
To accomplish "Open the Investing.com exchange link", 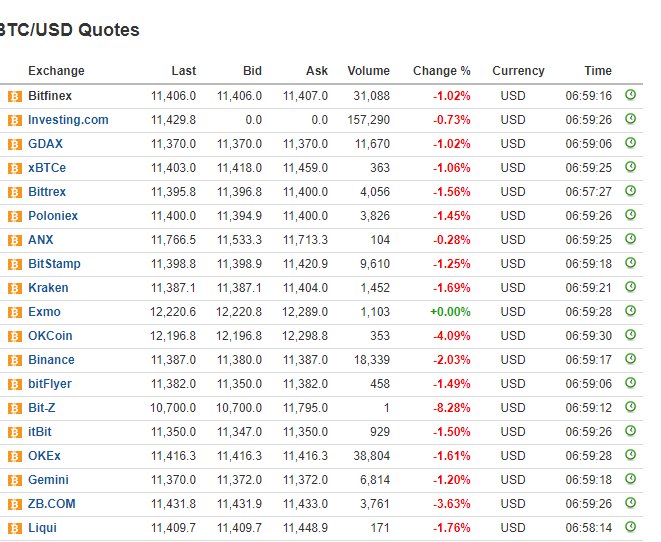I will tap(68, 120).
